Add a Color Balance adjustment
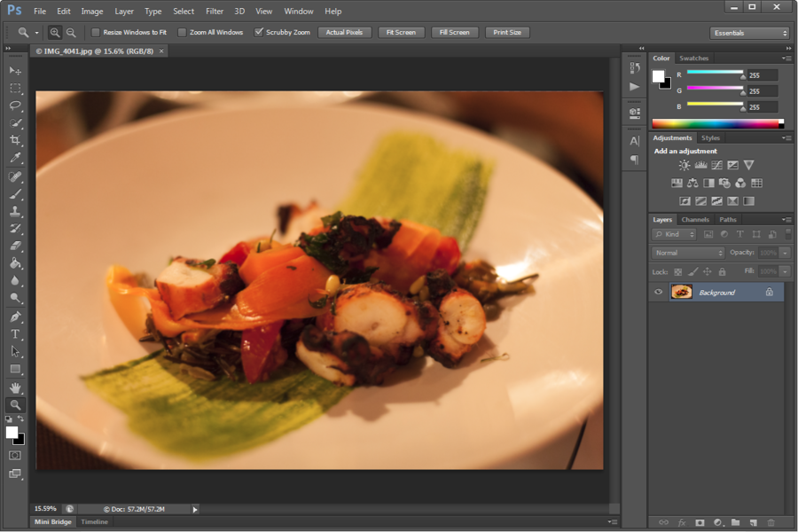 tap(692, 183)
